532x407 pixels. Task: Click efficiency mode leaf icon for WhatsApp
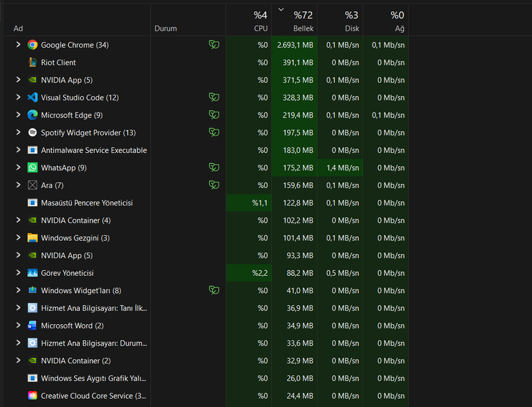tap(214, 167)
